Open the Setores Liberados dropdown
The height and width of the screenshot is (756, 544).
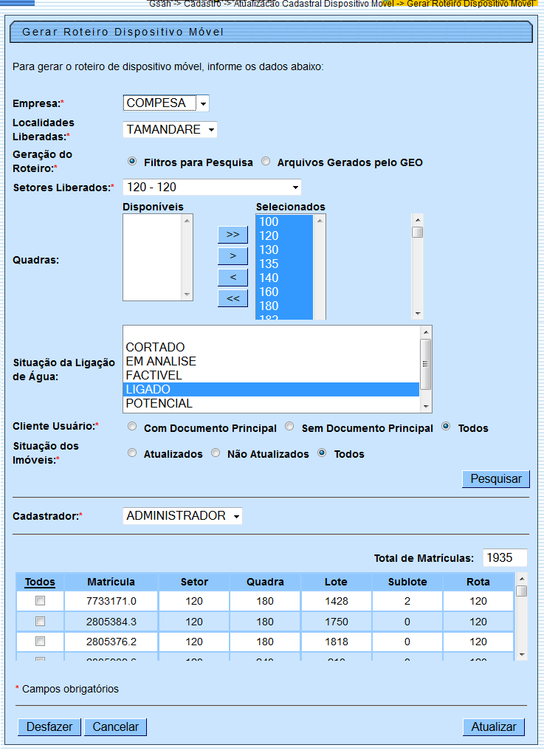click(x=212, y=188)
